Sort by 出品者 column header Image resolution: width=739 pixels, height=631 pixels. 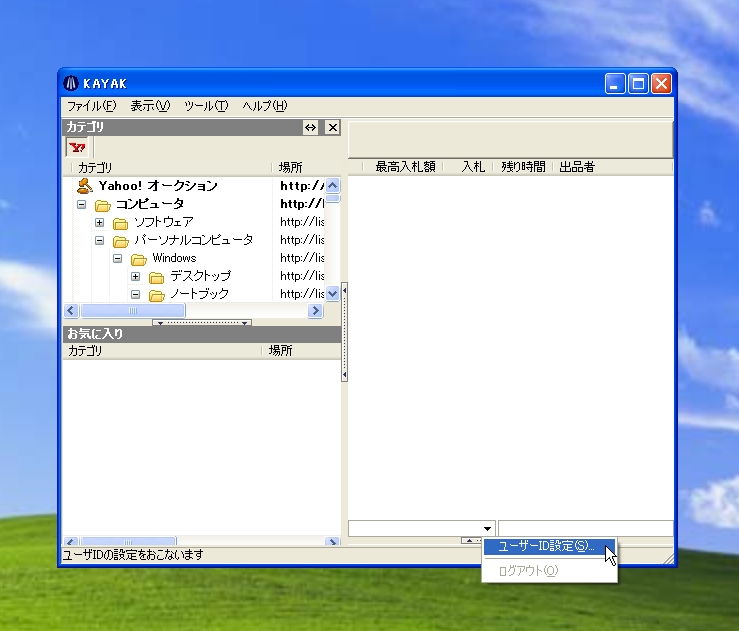[613, 167]
